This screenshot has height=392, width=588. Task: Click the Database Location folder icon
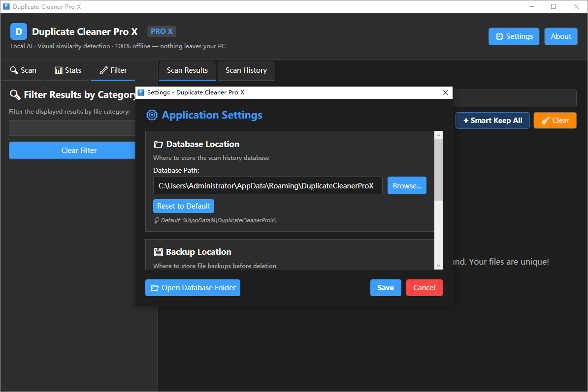click(x=158, y=145)
